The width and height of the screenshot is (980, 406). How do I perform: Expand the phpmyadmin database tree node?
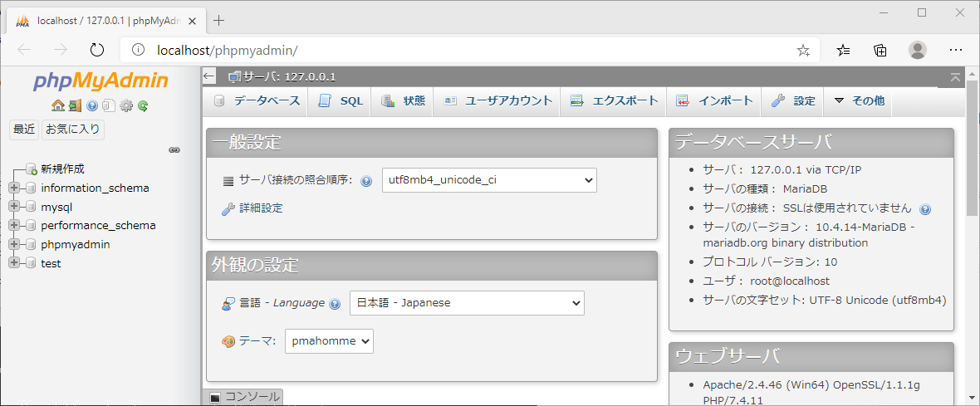coord(14,244)
